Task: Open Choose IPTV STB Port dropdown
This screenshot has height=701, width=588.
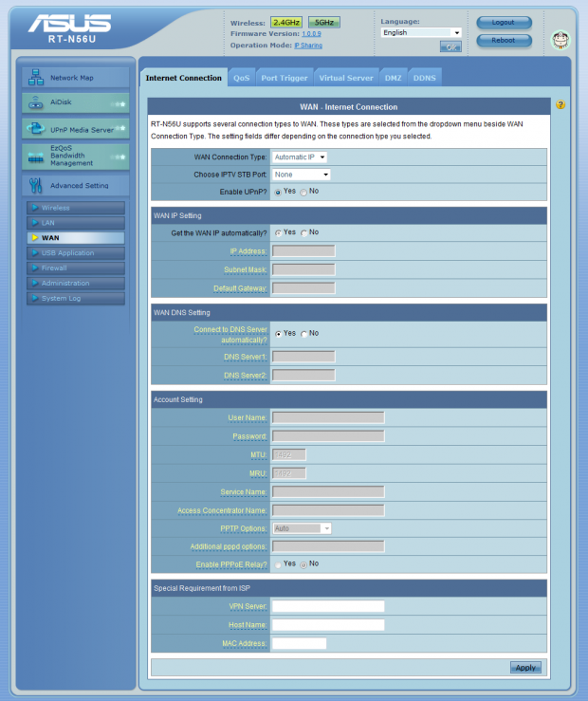Action: pos(302,175)
